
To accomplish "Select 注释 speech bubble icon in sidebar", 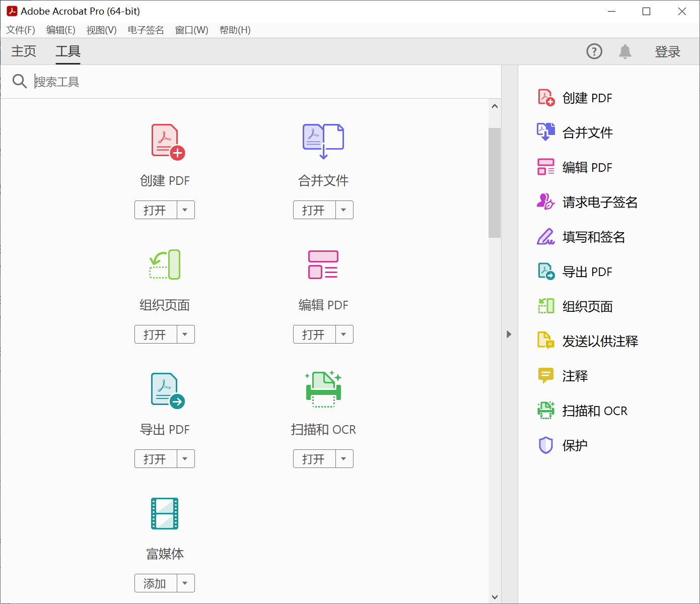I will click(x=546, y=375).
